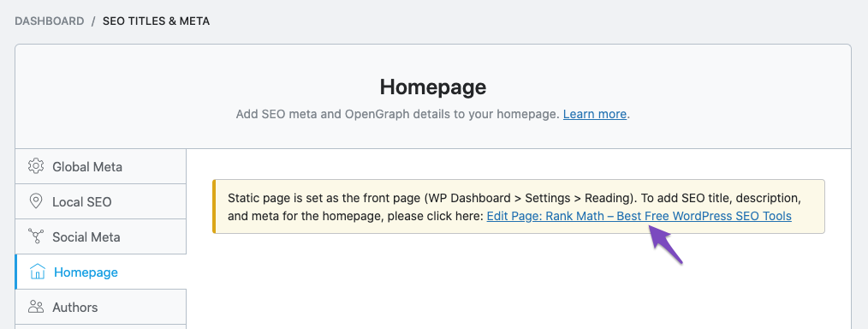Click the Authors people icon

[x=36, y=307]
